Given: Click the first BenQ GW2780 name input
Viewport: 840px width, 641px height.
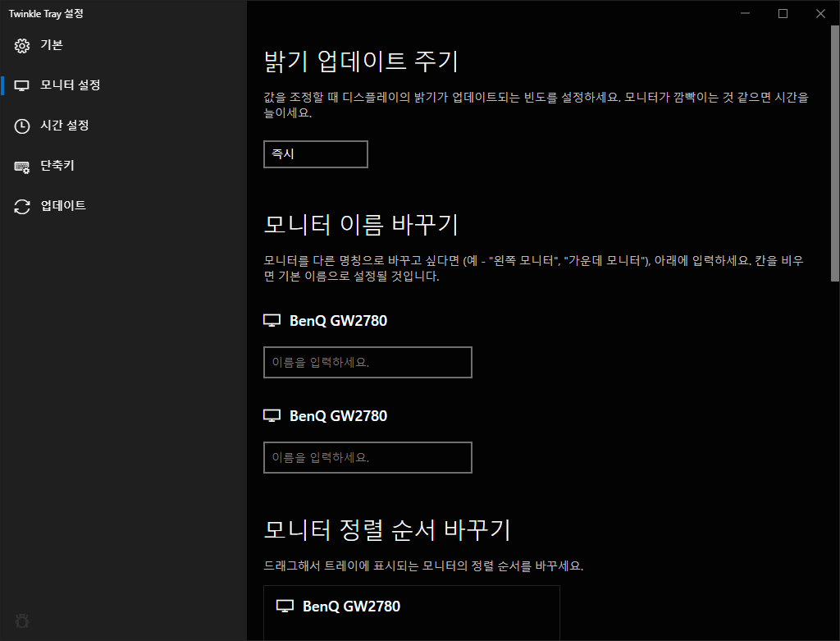Looking at the screenshot, I should (x=367, y=362).
